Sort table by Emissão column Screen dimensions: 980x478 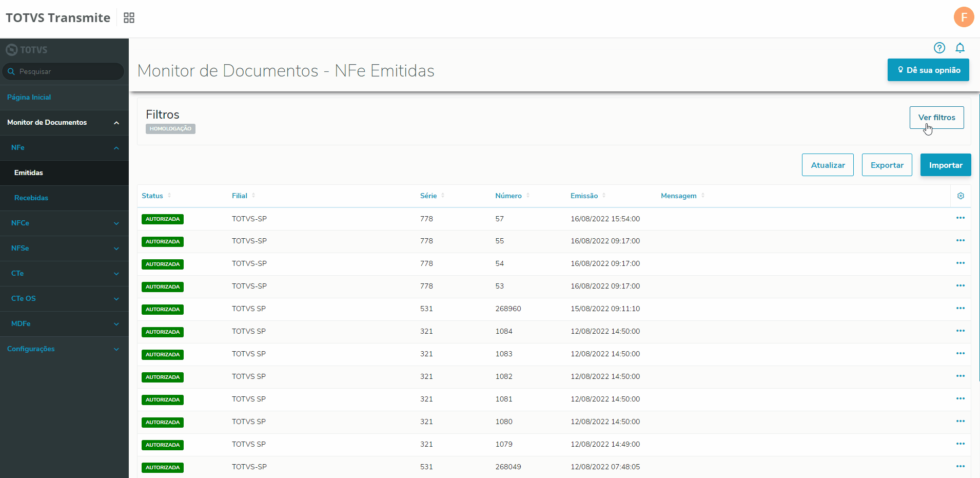click(588, 196)
